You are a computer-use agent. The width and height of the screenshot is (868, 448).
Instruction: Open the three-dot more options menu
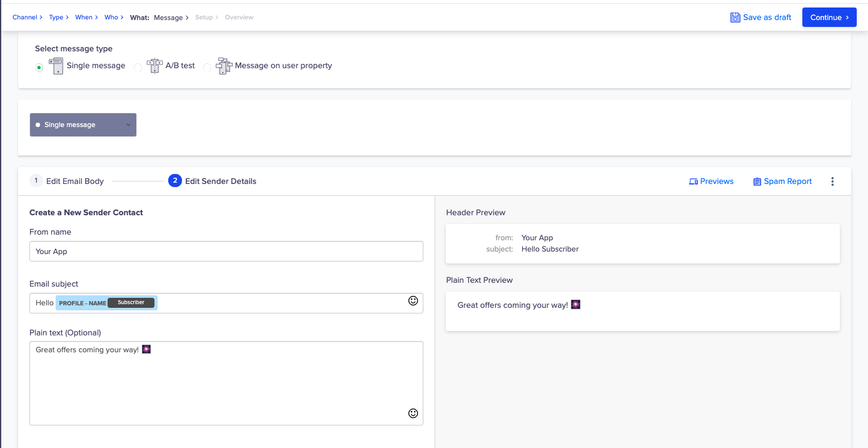click(x=832, y=181)
